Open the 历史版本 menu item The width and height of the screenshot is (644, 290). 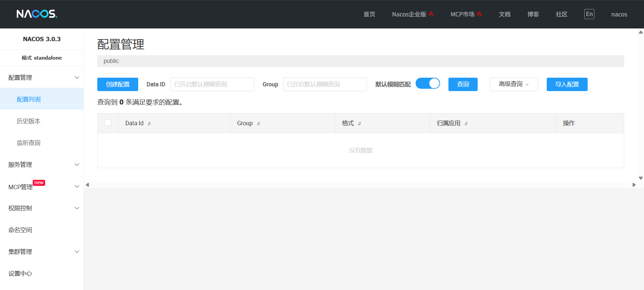point(42,121)
